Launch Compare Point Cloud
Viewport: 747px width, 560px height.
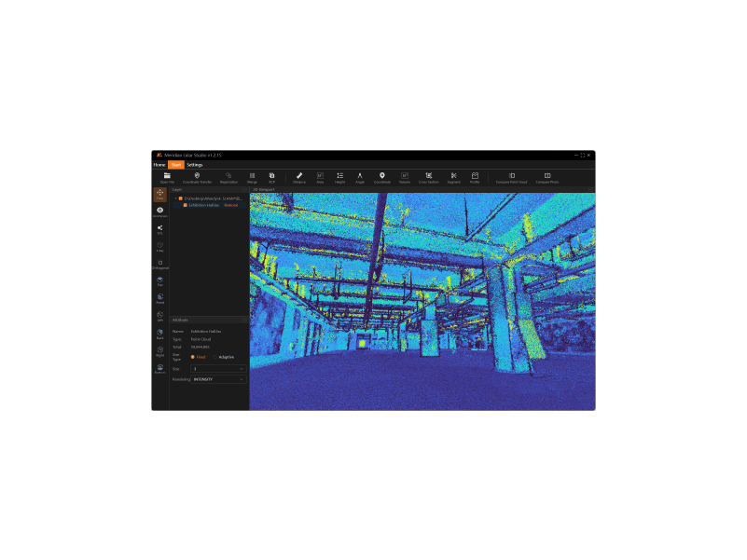coord(512,178)
